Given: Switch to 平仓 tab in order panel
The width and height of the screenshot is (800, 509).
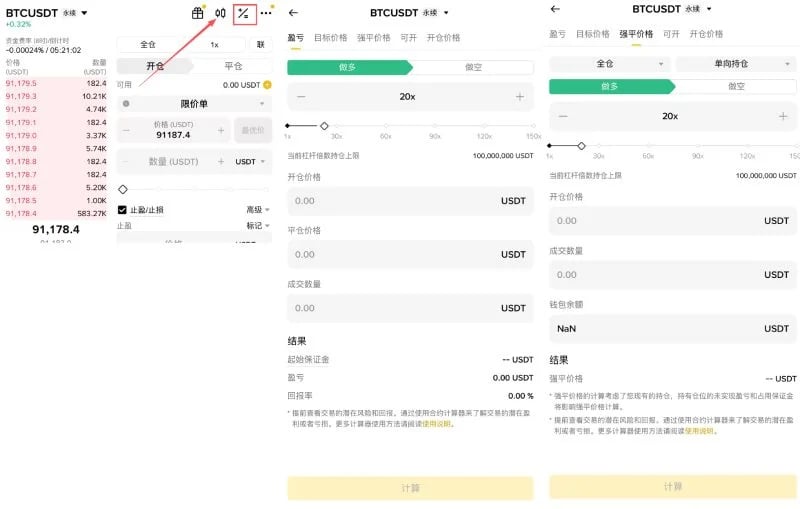Looking at the screenshot, I should click(233, 66).
